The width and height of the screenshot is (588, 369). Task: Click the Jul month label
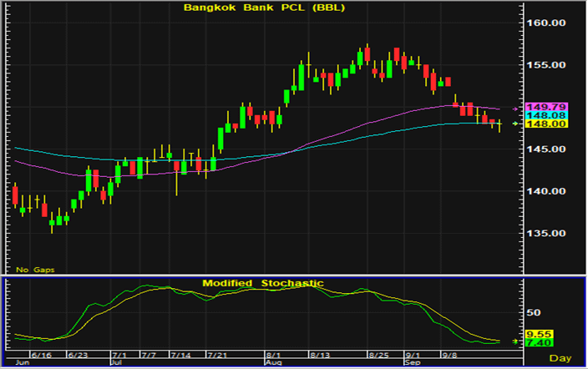click(115, 364)
